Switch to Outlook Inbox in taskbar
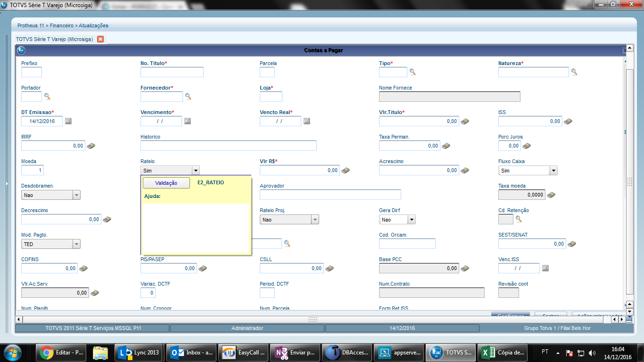Image resolution: width=644 pixels, height=362 pixels. 192,352
